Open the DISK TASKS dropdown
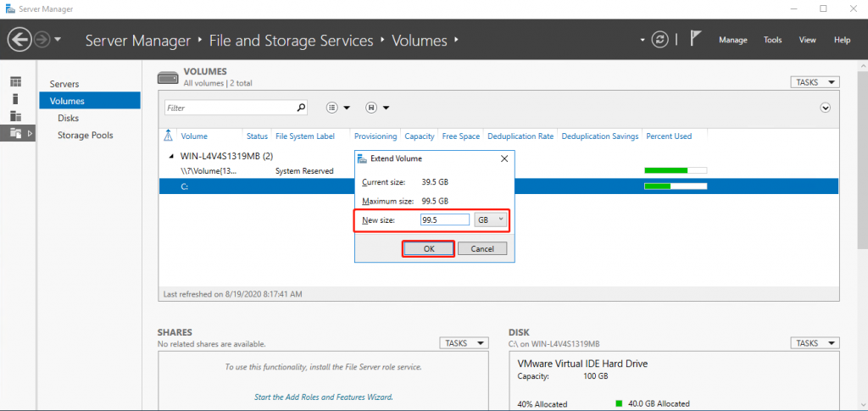 815,343
